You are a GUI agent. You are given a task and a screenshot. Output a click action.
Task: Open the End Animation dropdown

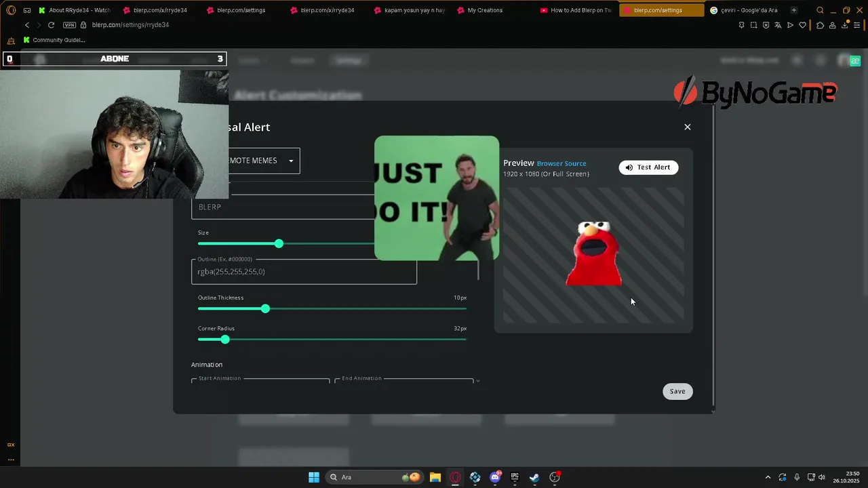[404, 380]
